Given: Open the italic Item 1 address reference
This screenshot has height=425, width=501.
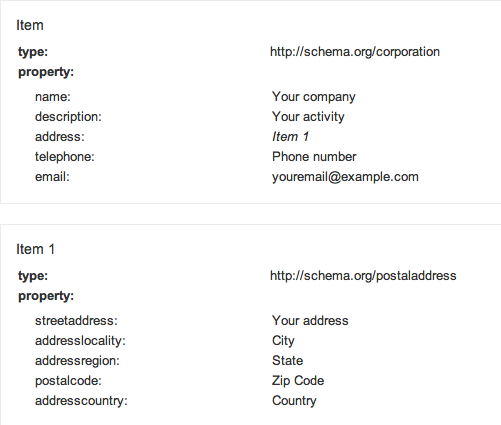Looking at the screenshot, I should tap(290, 137).
